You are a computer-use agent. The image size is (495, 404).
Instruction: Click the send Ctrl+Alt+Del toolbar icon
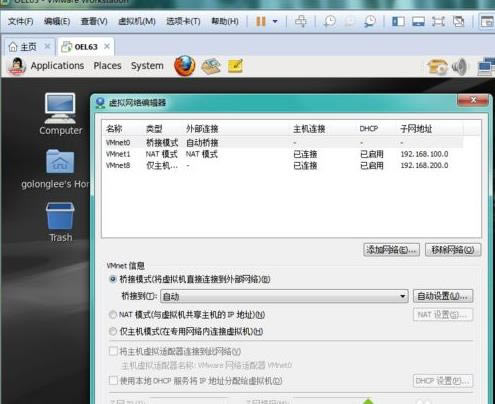coord(301,21)
